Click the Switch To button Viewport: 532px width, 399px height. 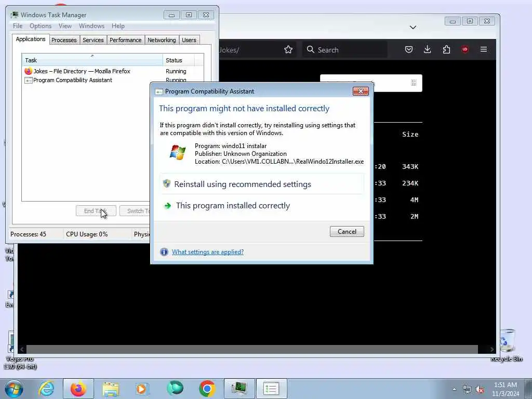[135, 211]
